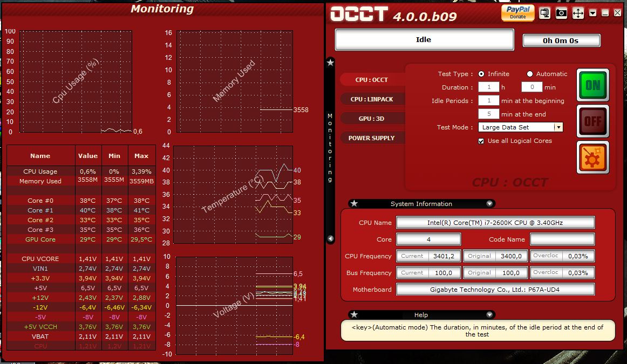Click the CPU Name field
Image resolution: width=627 pixels, height=364 pixels.
point(495,223)
